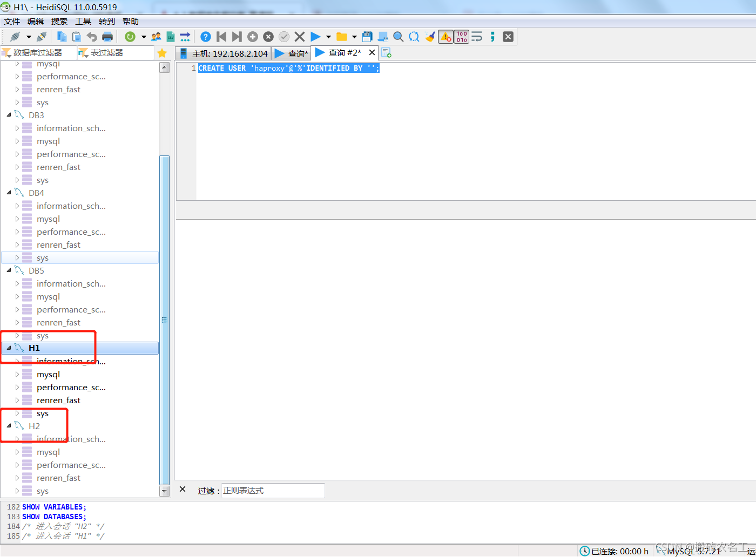Click the post changes checkmark icon
This screenshot has width=756, height=557.
click(x=284, y=37)
